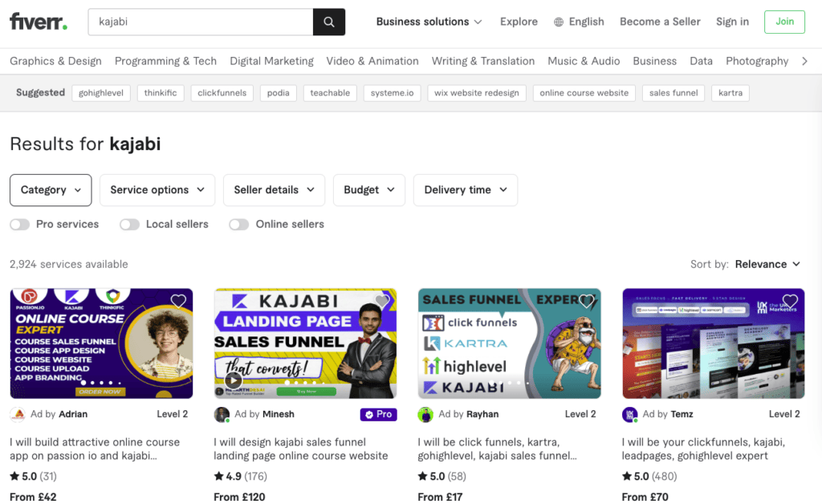Screen dimensions: 822x504
Task: Click the search field containing kajabi
Action: click(200, 22)
